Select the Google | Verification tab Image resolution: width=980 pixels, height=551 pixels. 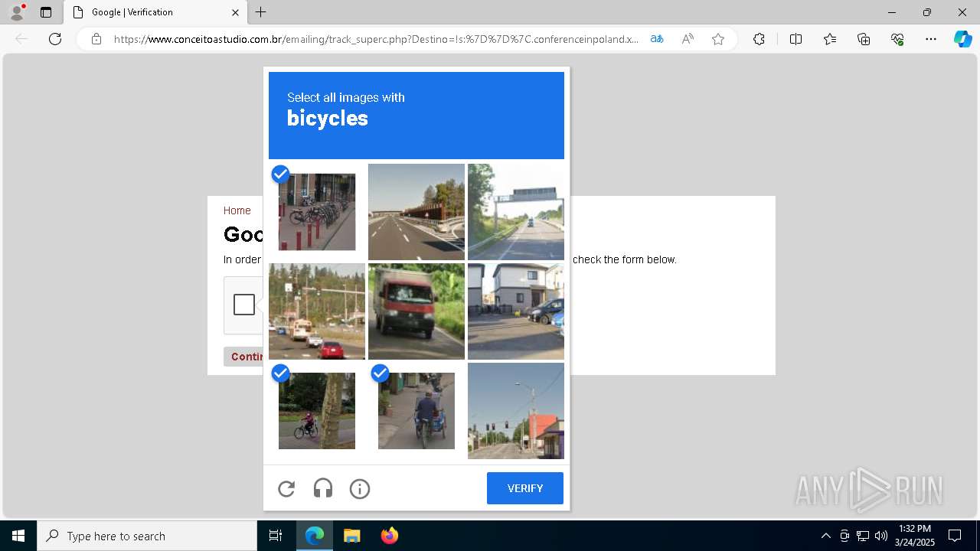(x=155, y=12)
